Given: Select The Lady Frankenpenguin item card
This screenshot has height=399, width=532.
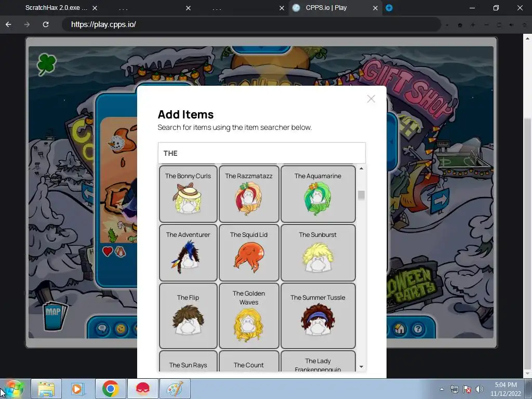Looking at the screenshot, I should (x=318, y=361).
